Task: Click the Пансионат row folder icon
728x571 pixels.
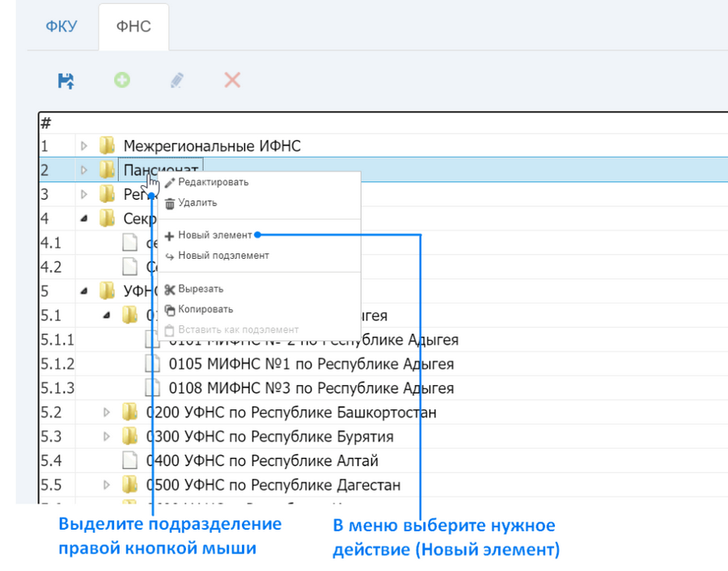Action: (108, 170)
